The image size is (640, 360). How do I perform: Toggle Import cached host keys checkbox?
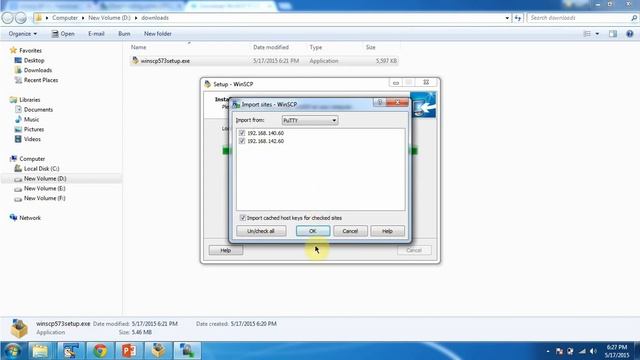coord(243,218)
